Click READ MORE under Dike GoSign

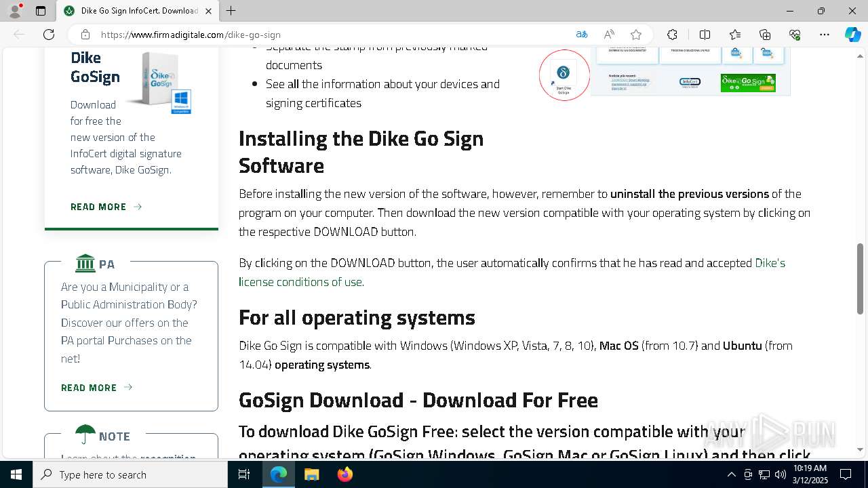(106, 207)
